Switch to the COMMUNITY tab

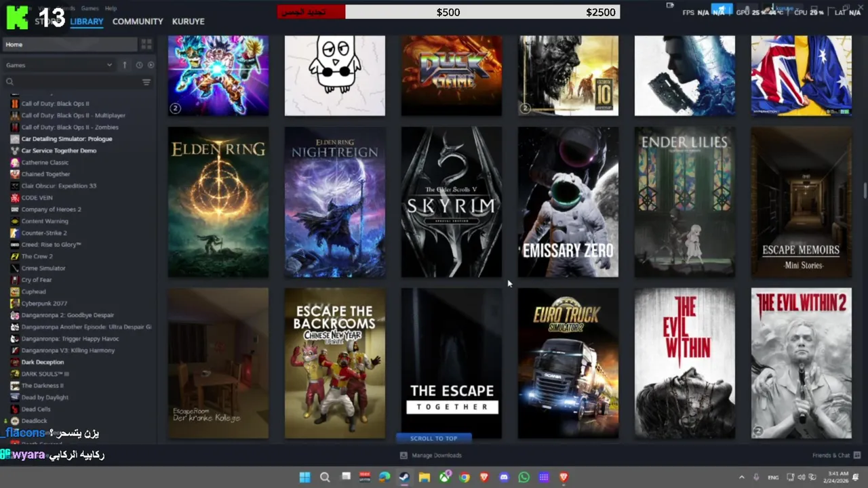click(x=138, y=22)
